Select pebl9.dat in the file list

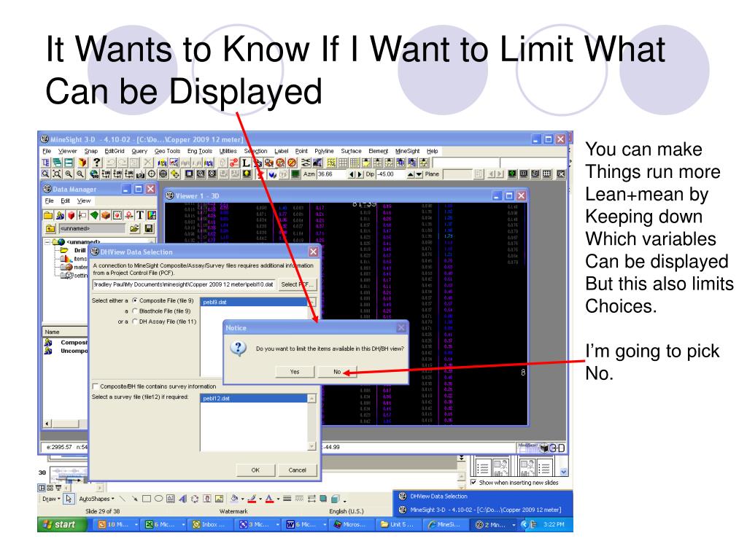click(x=255, y=302)
